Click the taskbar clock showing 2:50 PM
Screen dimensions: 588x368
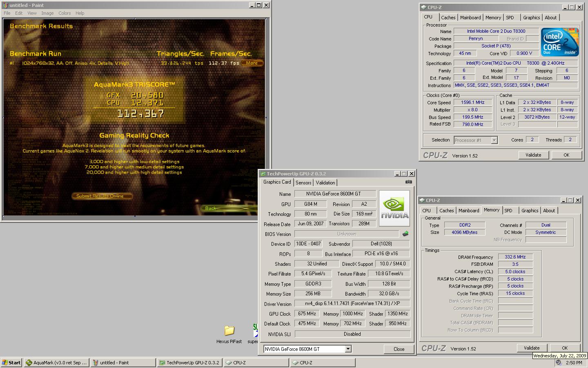(x=574, y=363)
